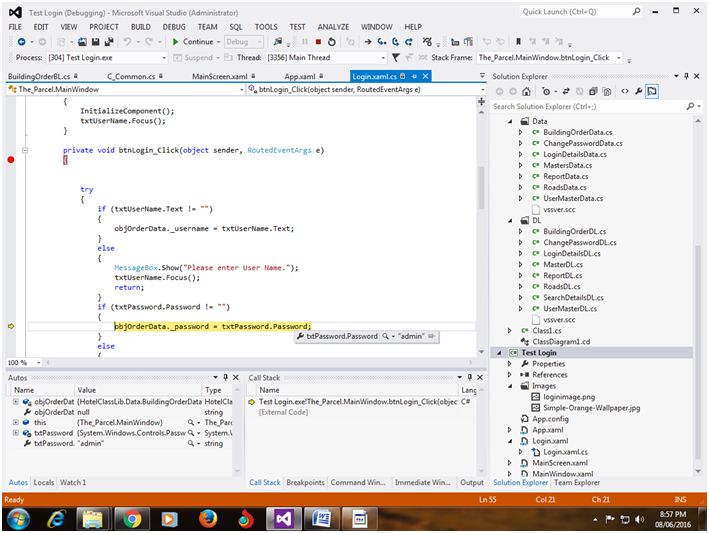
Task: Toggle auto-hide pin on Autos panel
Action: (225, 378)
